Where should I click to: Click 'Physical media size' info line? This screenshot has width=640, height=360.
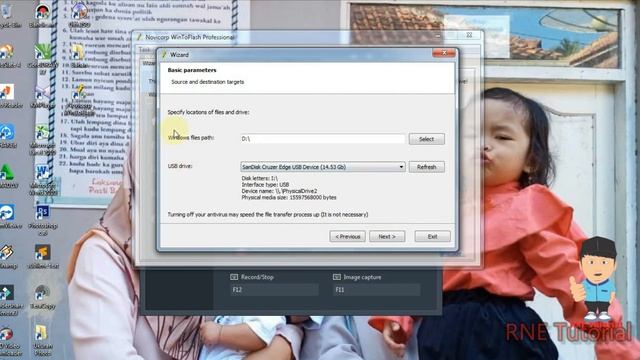tap(289, 198)
